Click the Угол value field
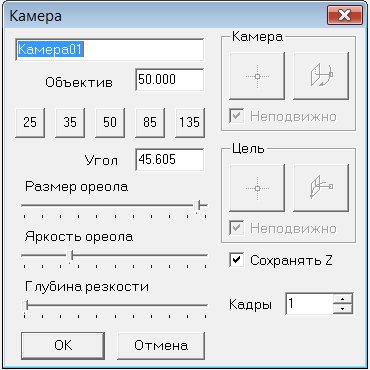 tap(170, 160)
